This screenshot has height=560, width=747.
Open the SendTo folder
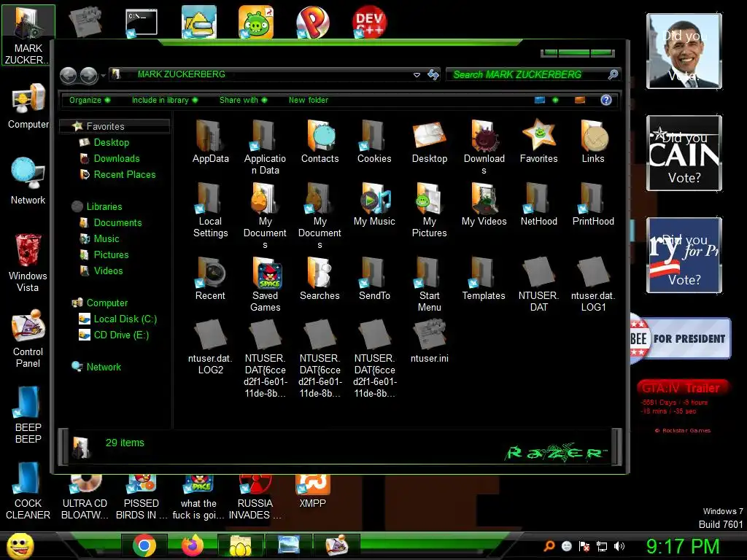pos(374,279)
